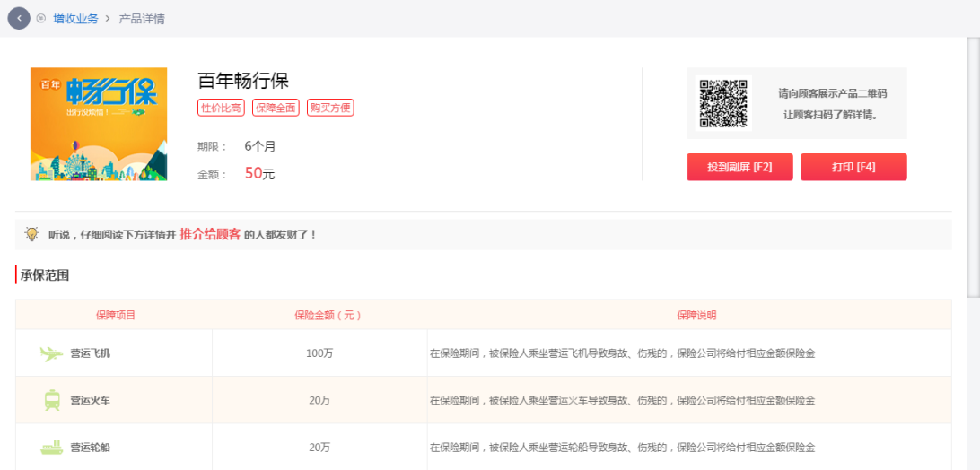Click the 营运轮船 coverage description text
980x470 pixels.
pyautogui.click(x=623, y=448)
